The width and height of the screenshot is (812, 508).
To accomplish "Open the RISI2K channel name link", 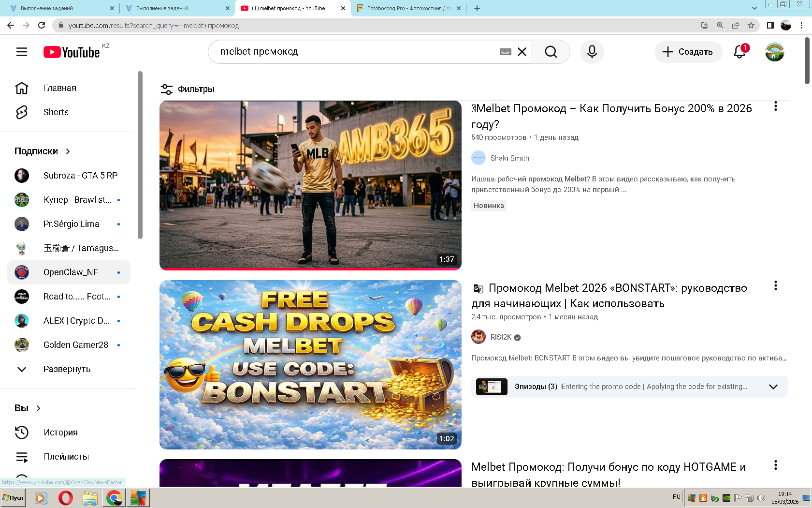I will (x=501, y=337).
